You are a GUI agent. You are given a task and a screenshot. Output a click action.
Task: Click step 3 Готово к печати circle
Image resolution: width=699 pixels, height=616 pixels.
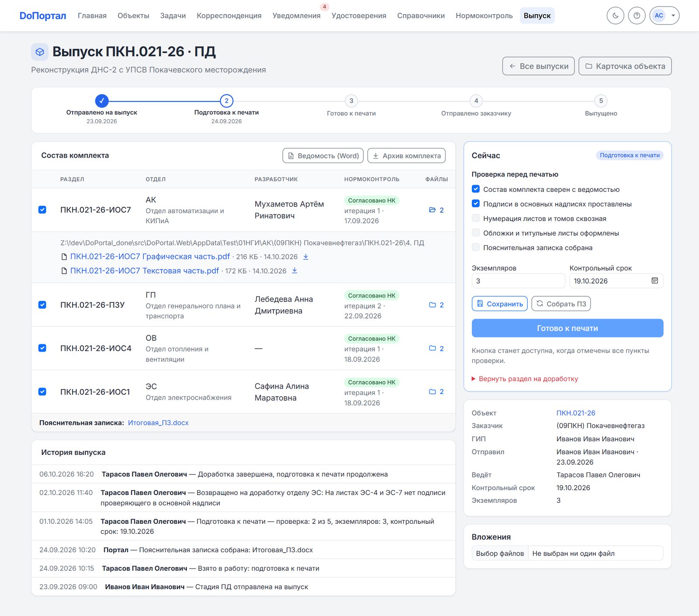[x=351, y=101]
